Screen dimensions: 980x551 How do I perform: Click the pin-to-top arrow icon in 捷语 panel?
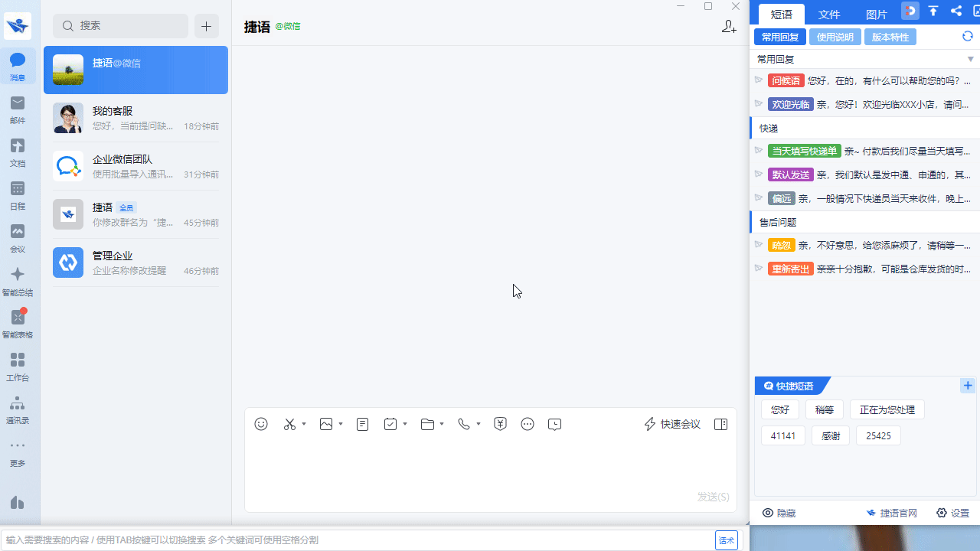point(933,11)
